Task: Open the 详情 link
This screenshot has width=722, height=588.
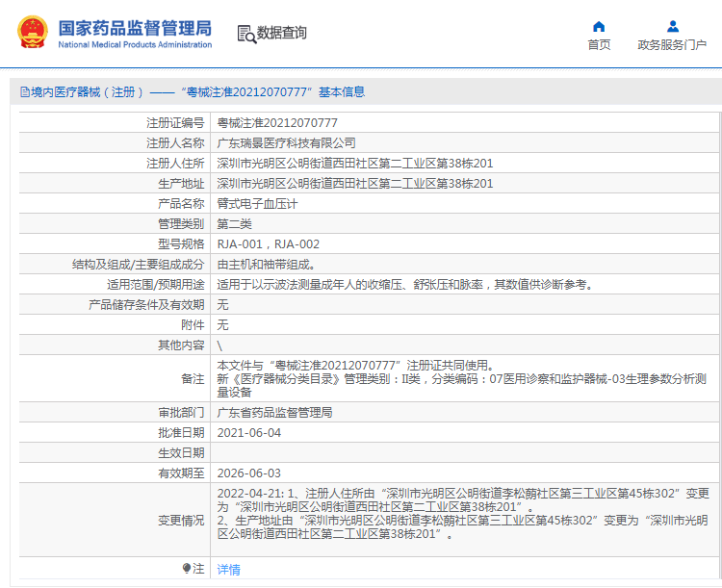Action: 228,570
